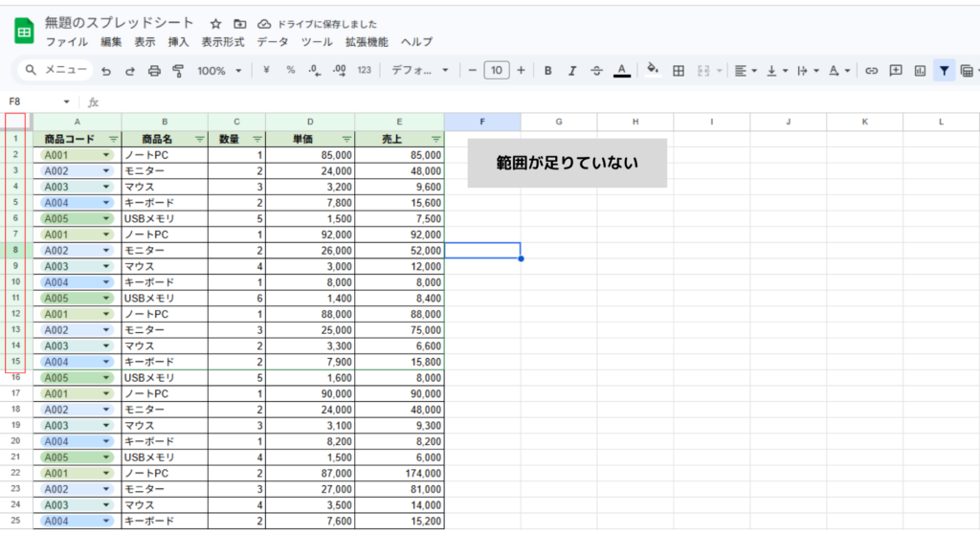Select the paint format roller icon
This screenshot has width=980, height=535.
point(177,71)
